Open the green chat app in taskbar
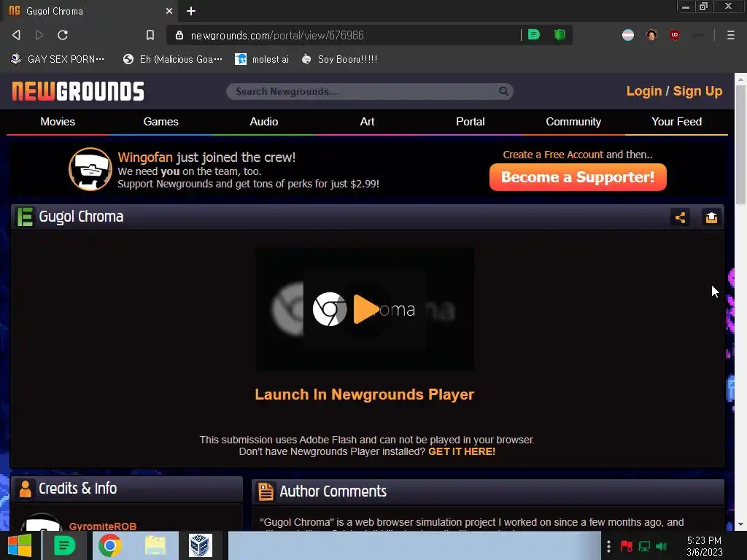Screen dimensions: 747x560 64,545
